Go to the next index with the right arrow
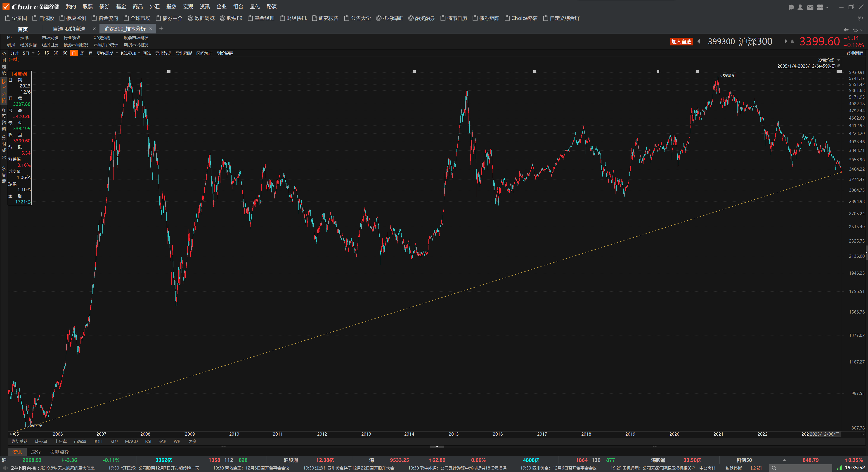Viewport: 868px width, 472px height. click(x=786, y=41)
